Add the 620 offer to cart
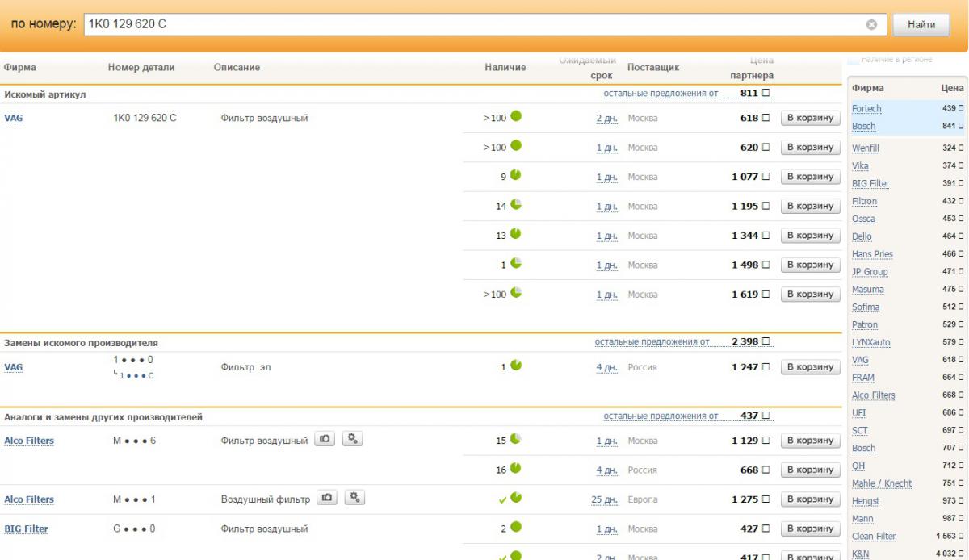Screen dimensions: 969x560 [810, 148]
